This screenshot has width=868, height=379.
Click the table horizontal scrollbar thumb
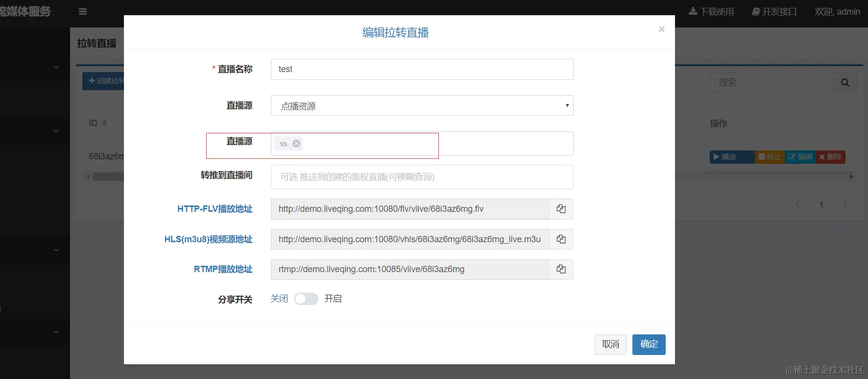[x=108, y=177]
